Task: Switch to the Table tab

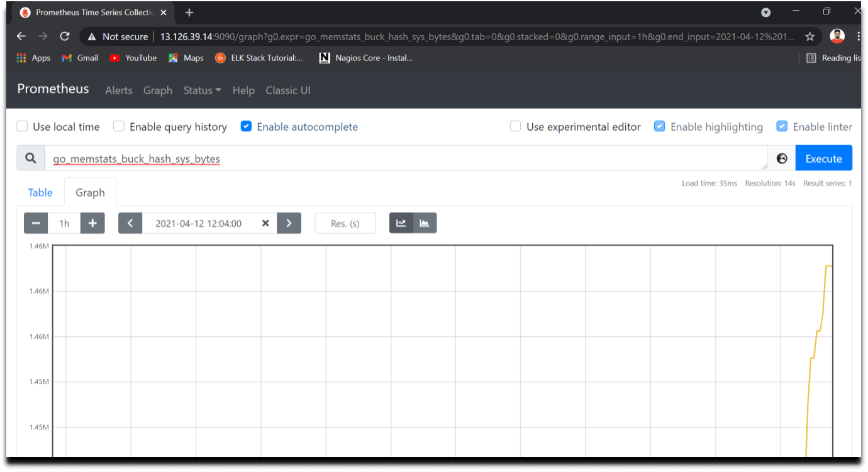Action: pyautogui.click(x=40, y=192)
